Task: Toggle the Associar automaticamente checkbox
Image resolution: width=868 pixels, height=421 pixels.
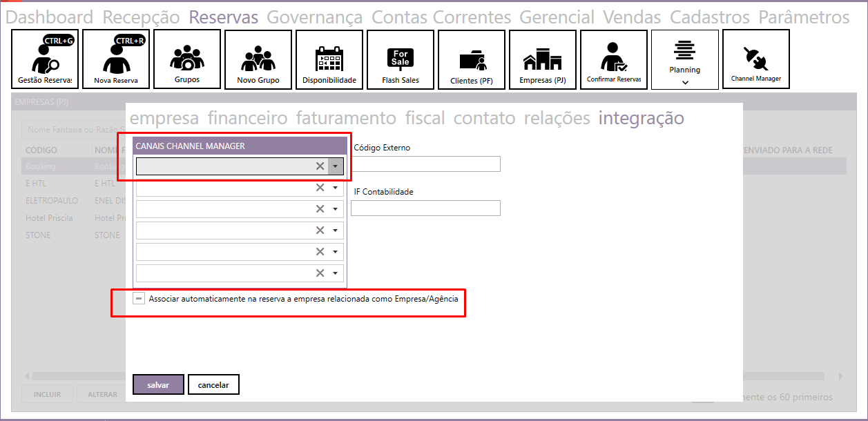Action: tap(139, 299)
